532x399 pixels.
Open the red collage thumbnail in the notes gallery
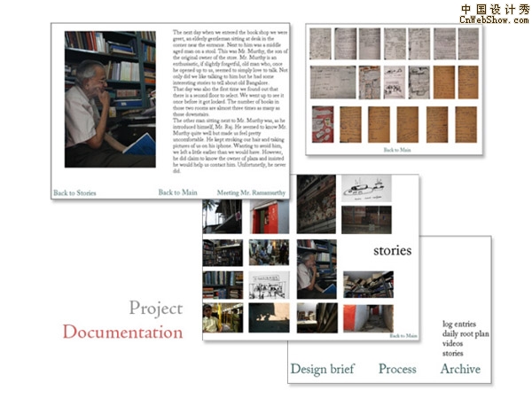point(323,124)
